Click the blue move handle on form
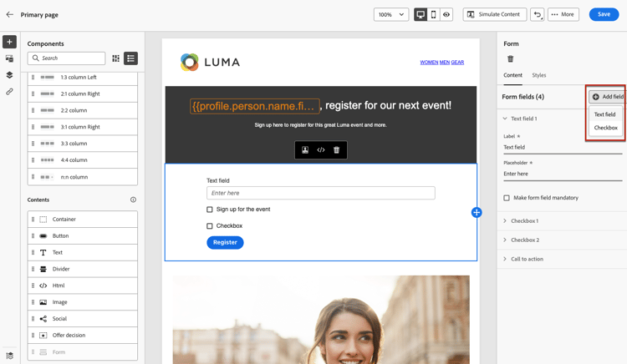The image size is (627, 364). point(477,212)
